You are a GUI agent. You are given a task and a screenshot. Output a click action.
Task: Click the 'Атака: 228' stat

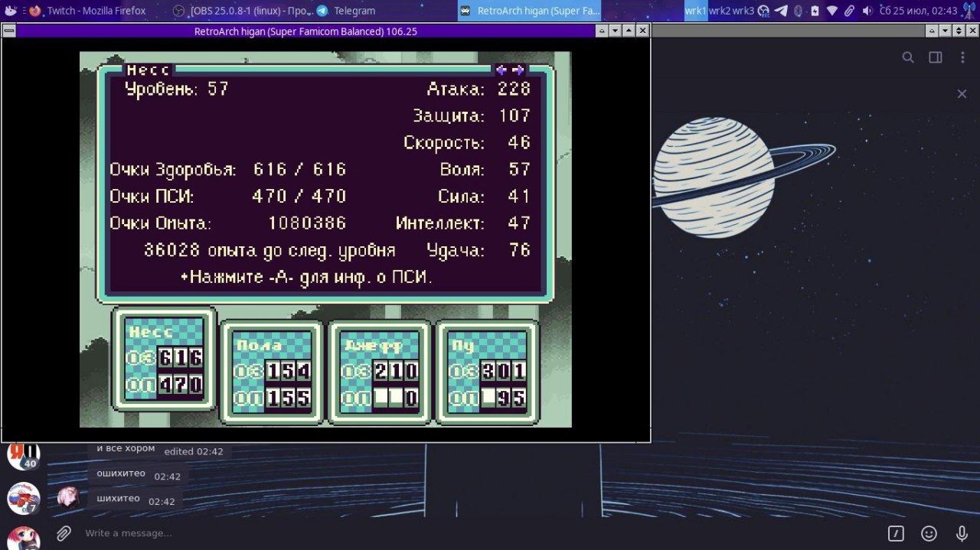click(x=479, y=89)
